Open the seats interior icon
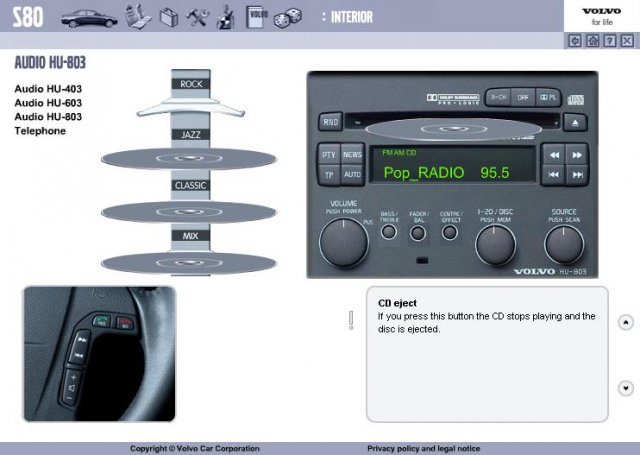The width and height of the screenshot is (640, 455). tap(138, 17)
